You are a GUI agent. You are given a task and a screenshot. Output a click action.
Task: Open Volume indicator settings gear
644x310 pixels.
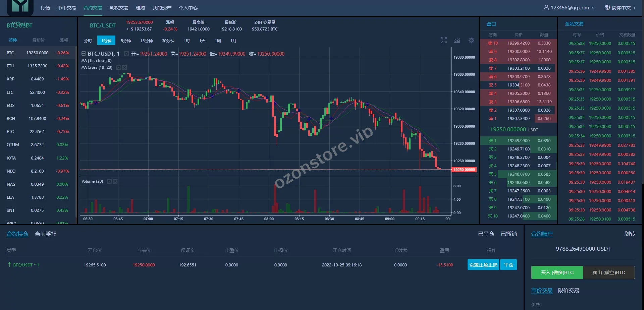click(x=109, y=181)
